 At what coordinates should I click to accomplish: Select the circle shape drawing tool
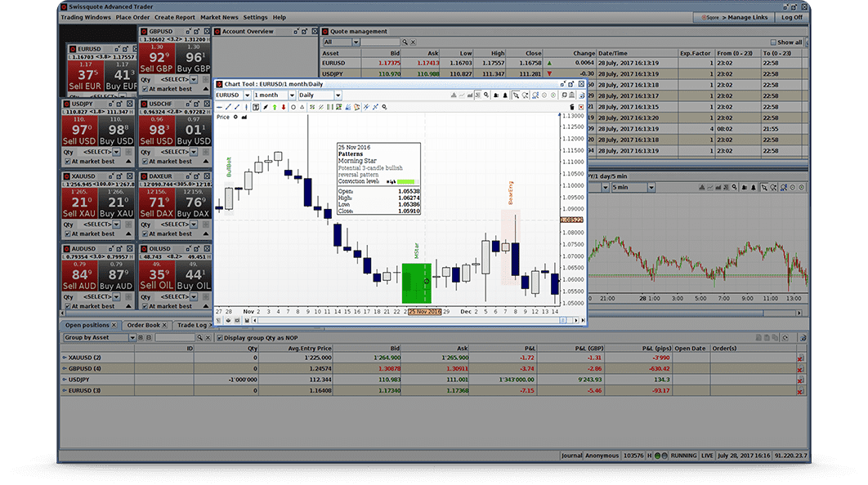click(293, 107)
